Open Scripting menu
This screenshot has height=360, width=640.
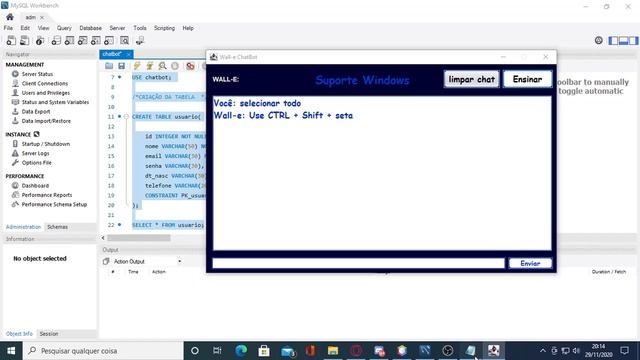coord(164,28)
